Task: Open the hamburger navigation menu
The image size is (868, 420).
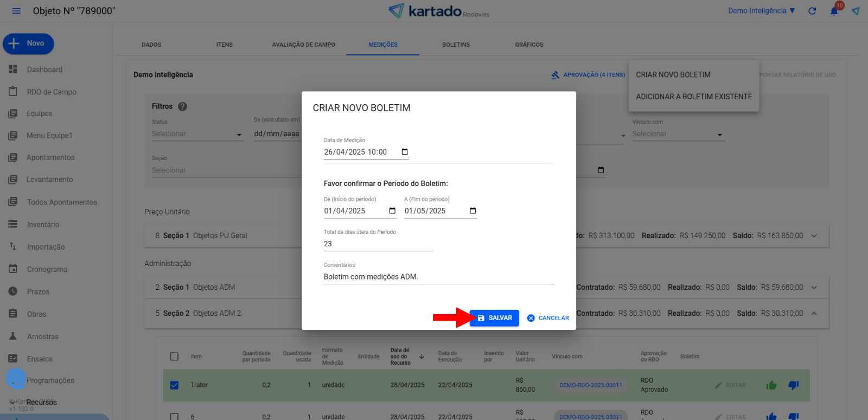Action: click(x=16, y=11)
